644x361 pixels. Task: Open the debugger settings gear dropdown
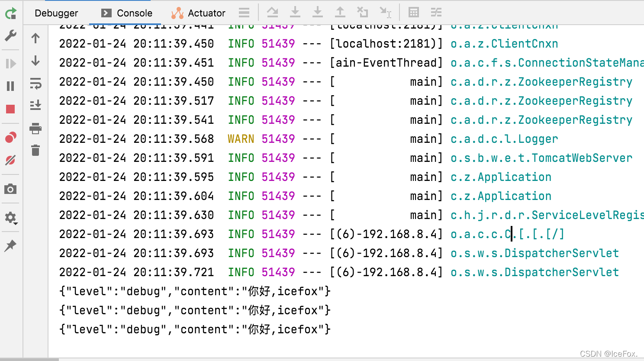(x=10, y=217)
